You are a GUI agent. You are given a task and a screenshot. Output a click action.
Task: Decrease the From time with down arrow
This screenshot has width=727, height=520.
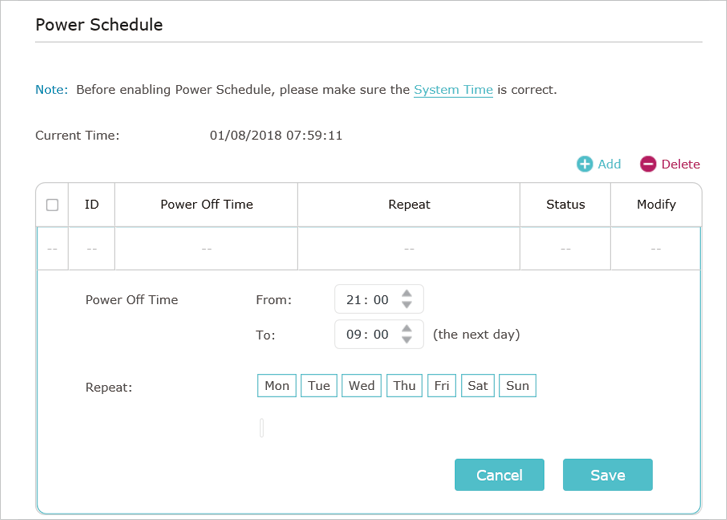point(407,304)
